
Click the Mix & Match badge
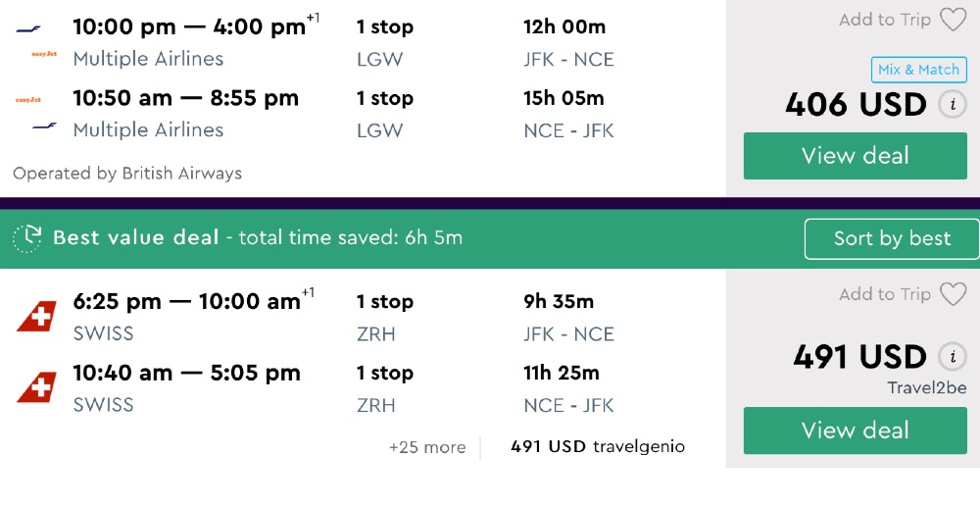pyautogui.click(x=918, y=70)
